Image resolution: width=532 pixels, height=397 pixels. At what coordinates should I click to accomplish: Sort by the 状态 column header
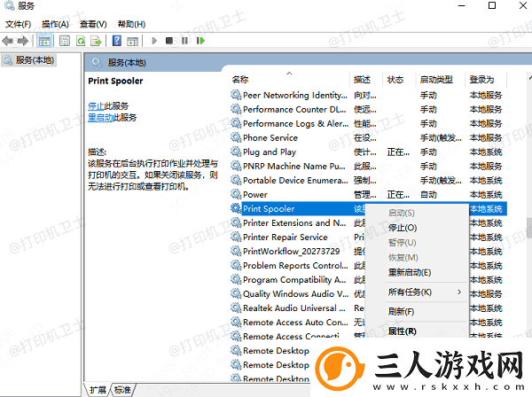pos(395,80)
